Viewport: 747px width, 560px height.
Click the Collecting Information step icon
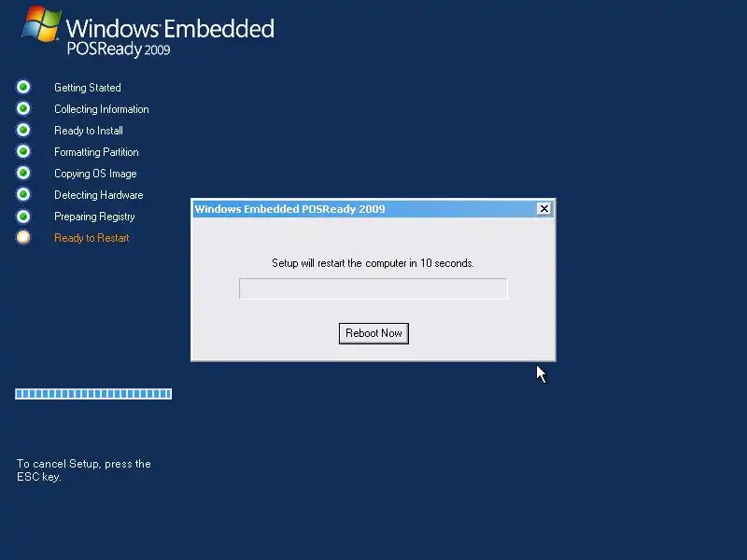(x=23, y=108)
